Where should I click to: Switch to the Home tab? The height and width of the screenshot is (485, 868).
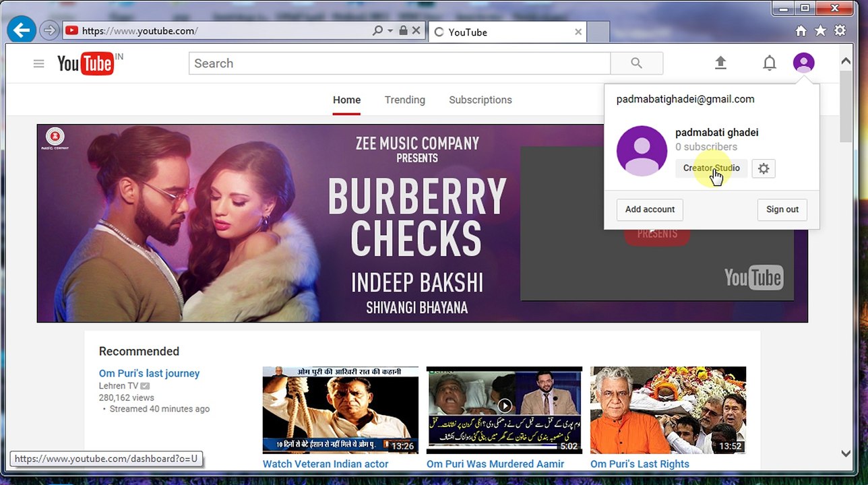346,100
